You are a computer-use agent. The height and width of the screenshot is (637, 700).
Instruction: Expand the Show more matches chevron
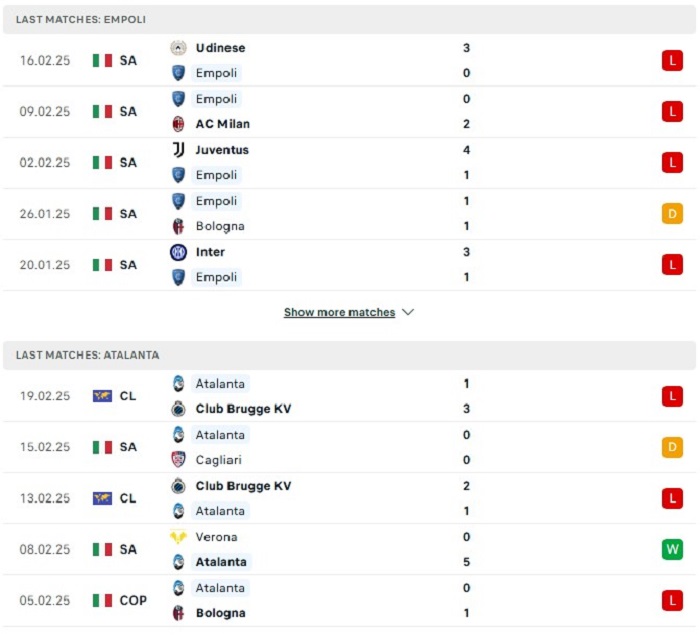pyautogui.click(x=408, y=312)
